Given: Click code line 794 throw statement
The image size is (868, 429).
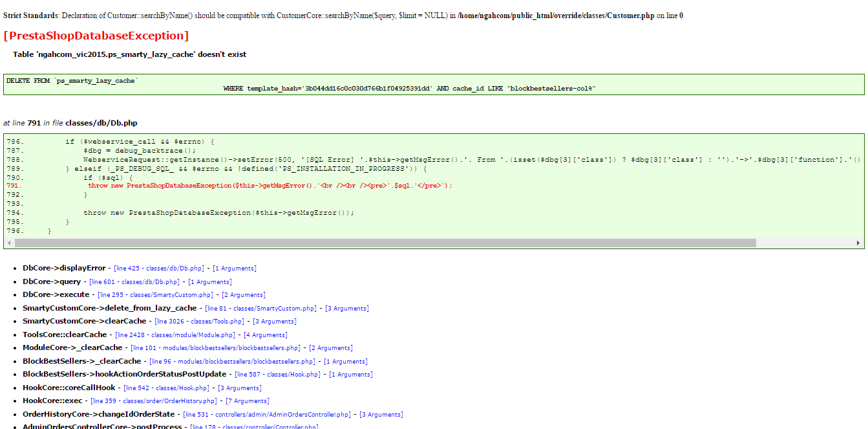Looking at the screenshot, I should click(219, 212).
